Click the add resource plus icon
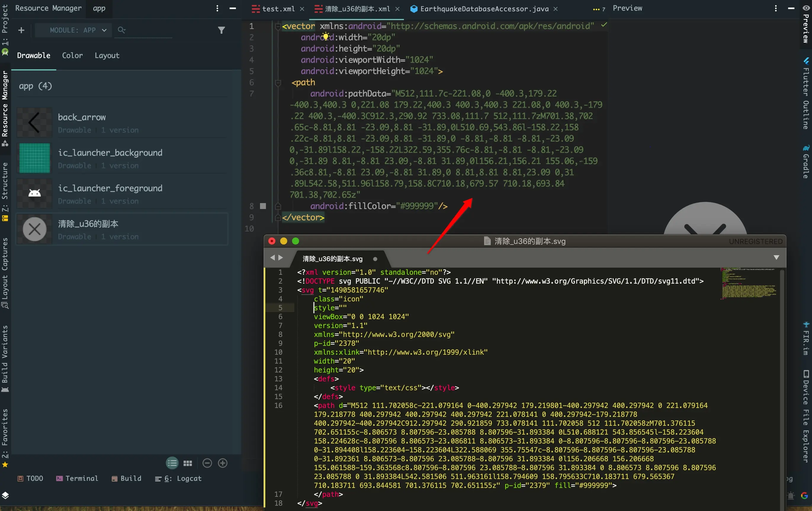The height and width of the screenshot is (511, 812). [x=21, y=30]
